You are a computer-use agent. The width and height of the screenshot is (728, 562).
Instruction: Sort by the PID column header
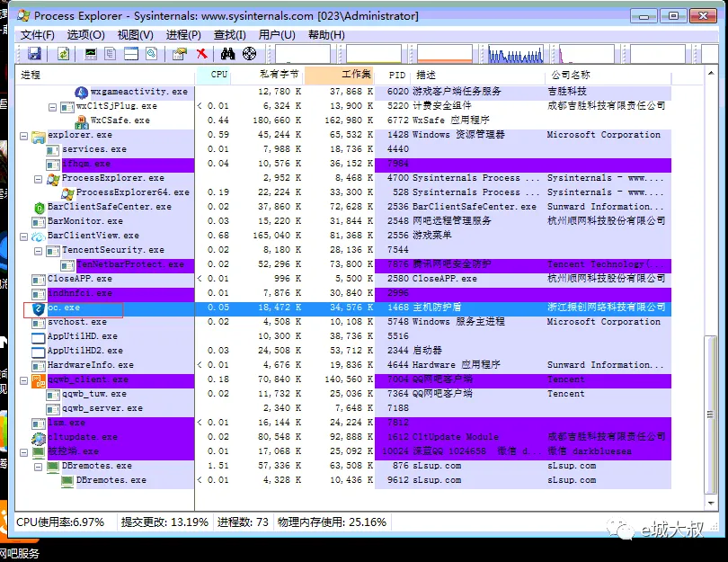click(x=393, y=75)
